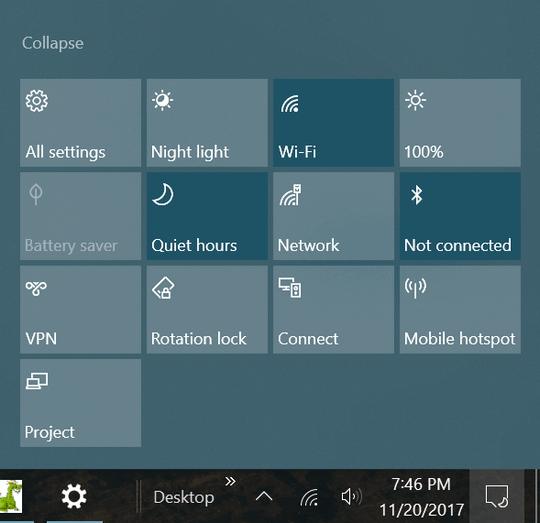Open the Project display options tile

click(x=81, y=403)
